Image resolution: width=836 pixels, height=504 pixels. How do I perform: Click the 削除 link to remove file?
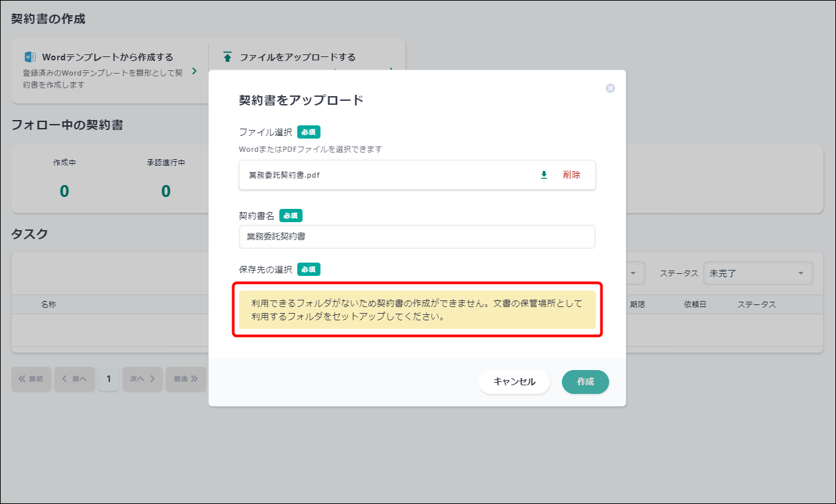pyautogui.click(x=571, y=175)
